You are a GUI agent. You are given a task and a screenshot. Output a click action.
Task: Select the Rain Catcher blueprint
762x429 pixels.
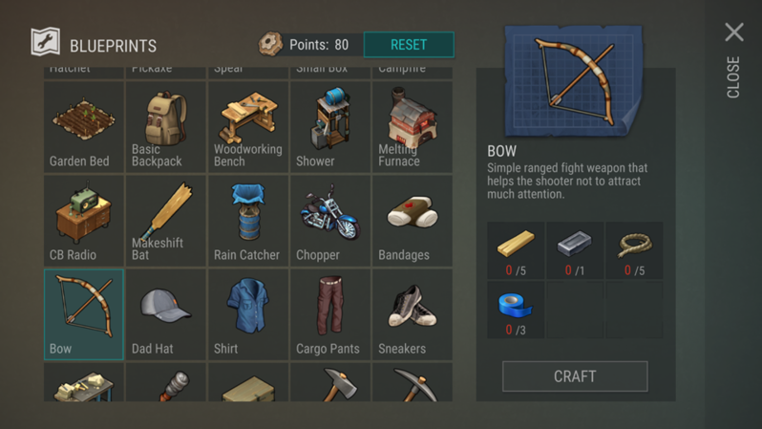248,221
